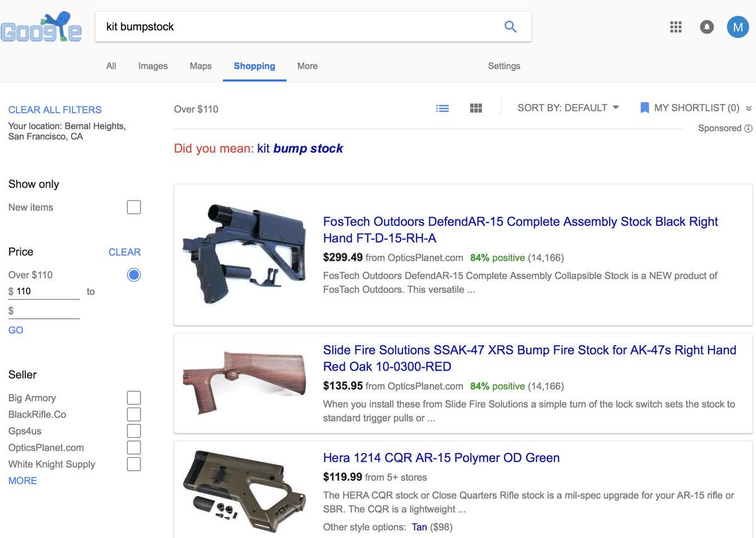Click the 84% positive rating on Slide Fire
Viewport: 756px width, 538px height.
coord(498,386)
